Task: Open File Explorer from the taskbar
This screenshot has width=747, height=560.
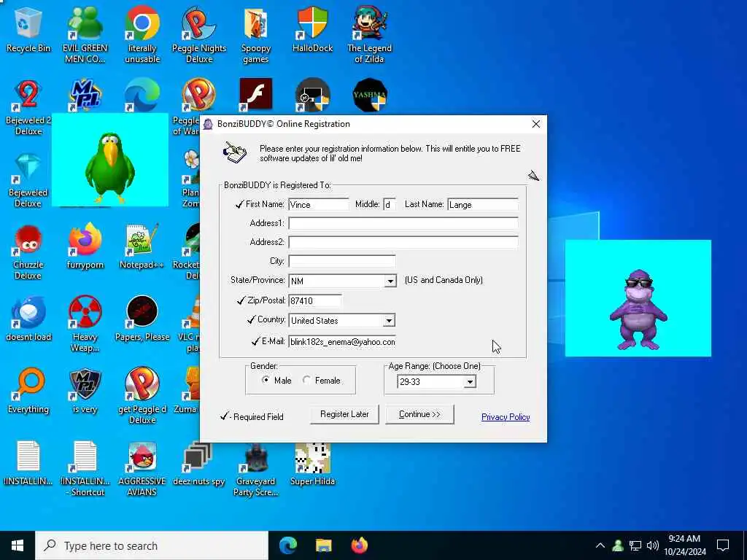Action: point(323,545)
